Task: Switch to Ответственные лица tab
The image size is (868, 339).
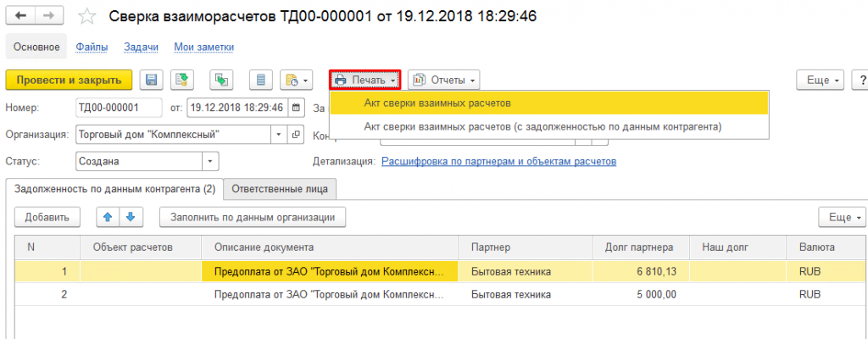Action: [280, 189]
